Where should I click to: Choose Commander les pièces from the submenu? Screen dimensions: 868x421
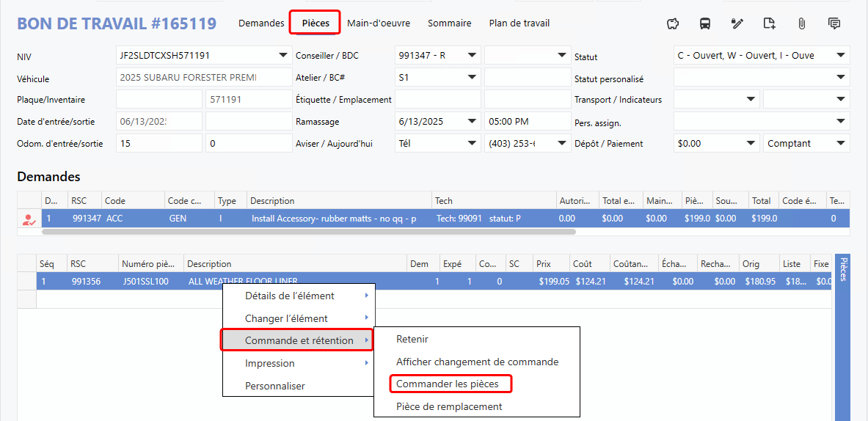[x=449, y=384]
